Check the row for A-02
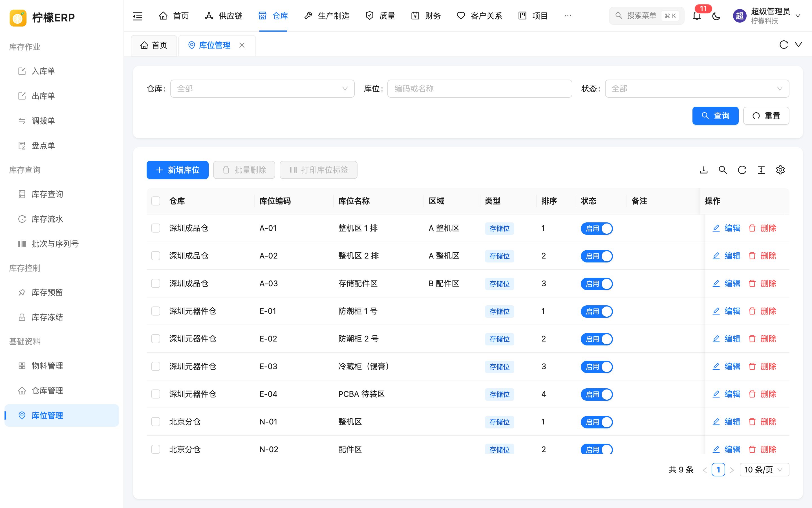Image resolution: width=812 pixels, height=508 pixels. (156, 256)
